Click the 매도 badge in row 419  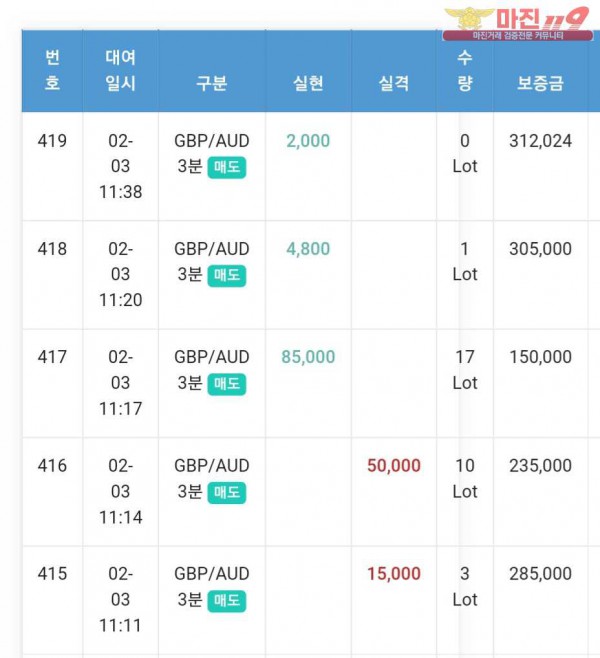point(227,167)
